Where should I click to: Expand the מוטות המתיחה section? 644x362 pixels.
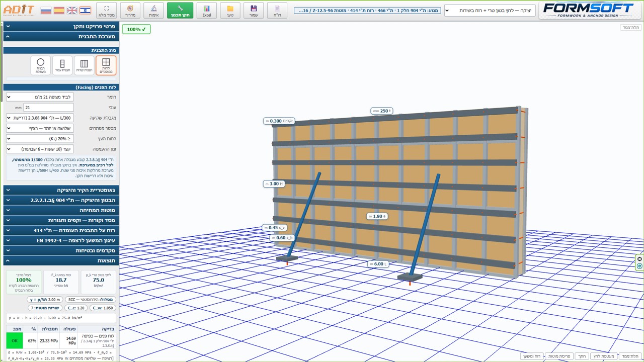tap(61, 210)
